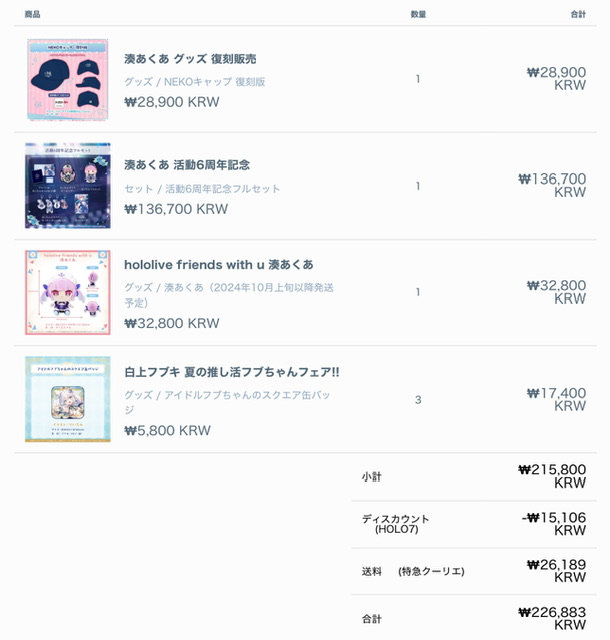Image resolution: width=610 pixels, height=640 pixels.
Task: Open the 6th anniversary full set thumbnail
Action: click(x=68, y=185)
